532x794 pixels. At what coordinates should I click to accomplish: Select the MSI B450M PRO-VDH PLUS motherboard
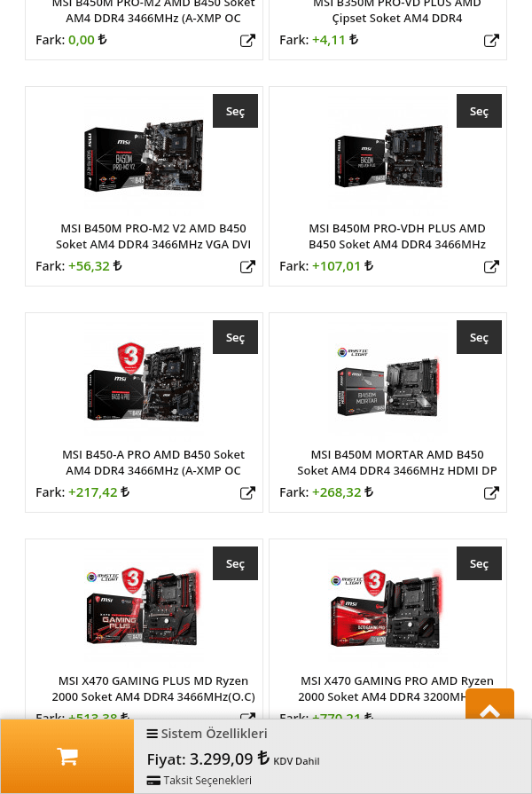tap(479, 111)
